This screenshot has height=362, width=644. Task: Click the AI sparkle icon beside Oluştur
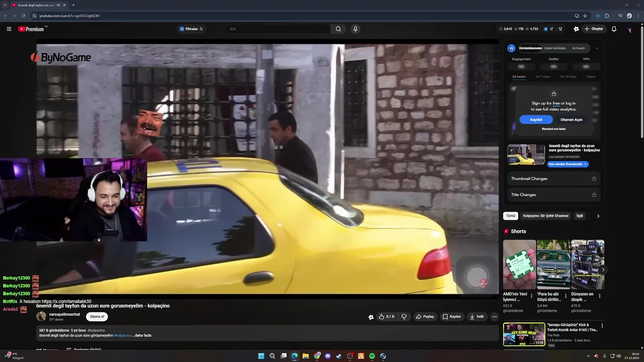tap(576, 29)
